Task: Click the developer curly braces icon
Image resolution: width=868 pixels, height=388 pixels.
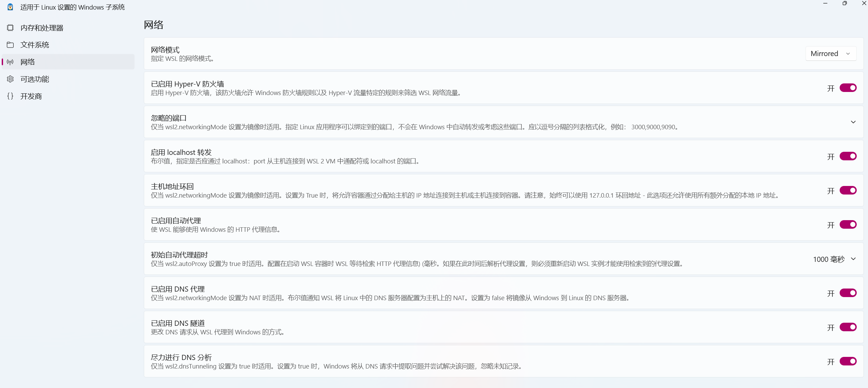Action: (x=10, y=96)
